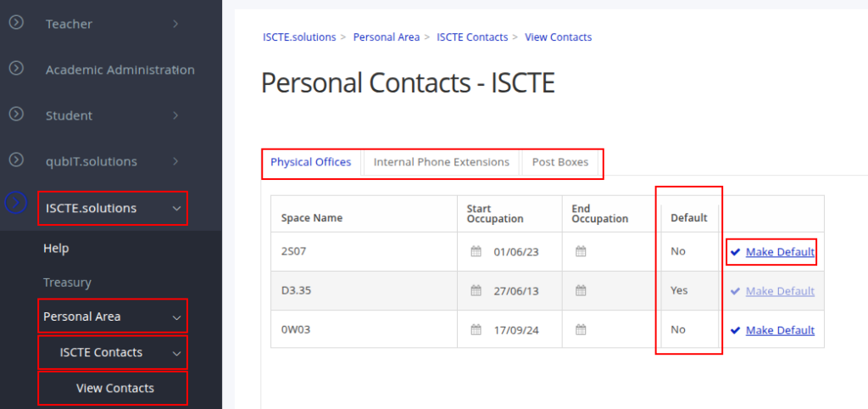Click the circle arrow icon beside Teacher
The image size is (868, 409).
point(15,23)
